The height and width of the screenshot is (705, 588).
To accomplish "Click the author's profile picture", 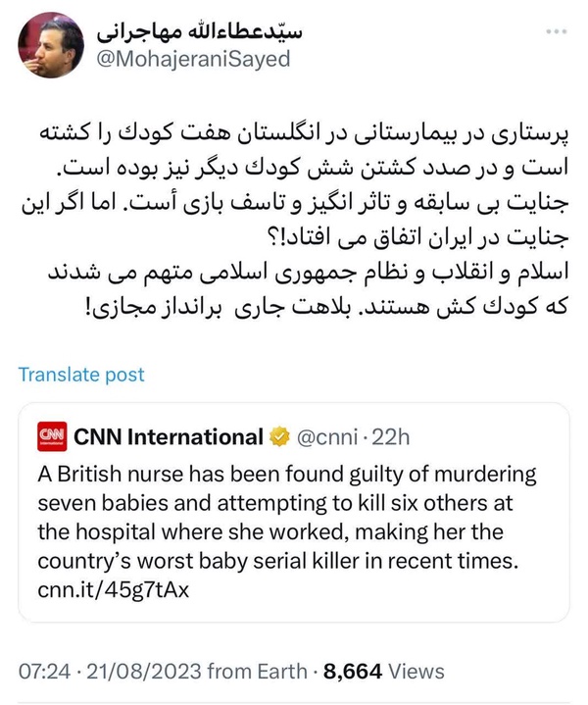I will pyautogui.click(x=51, y=45).
